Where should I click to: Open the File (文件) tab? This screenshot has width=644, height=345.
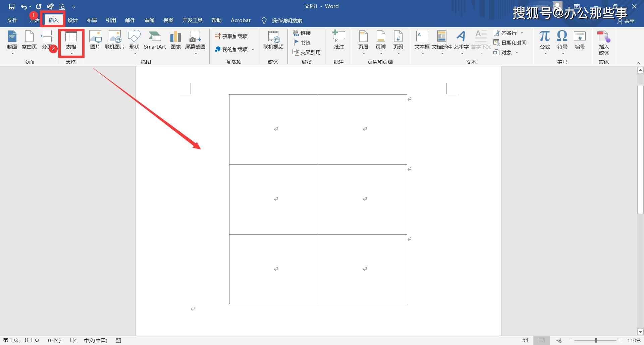click(x=12, y=20)
